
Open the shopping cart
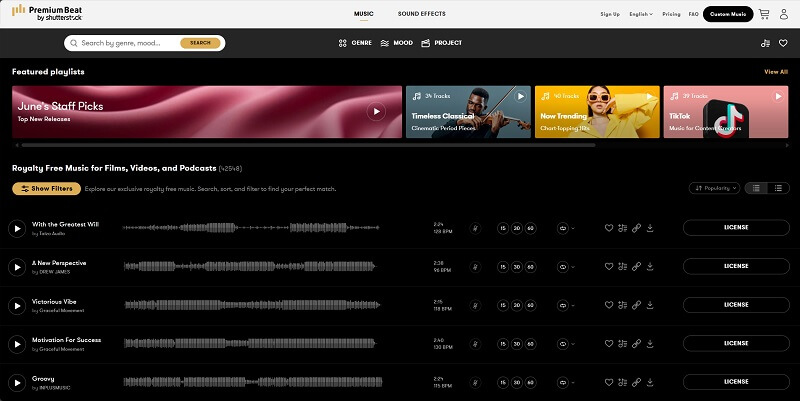[764, 14]
